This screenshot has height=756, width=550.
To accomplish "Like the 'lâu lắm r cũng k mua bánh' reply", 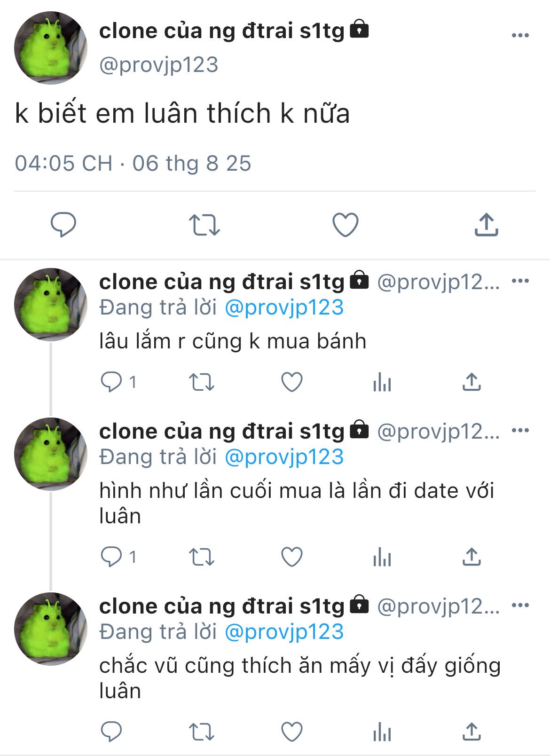I will coord(291,382).
